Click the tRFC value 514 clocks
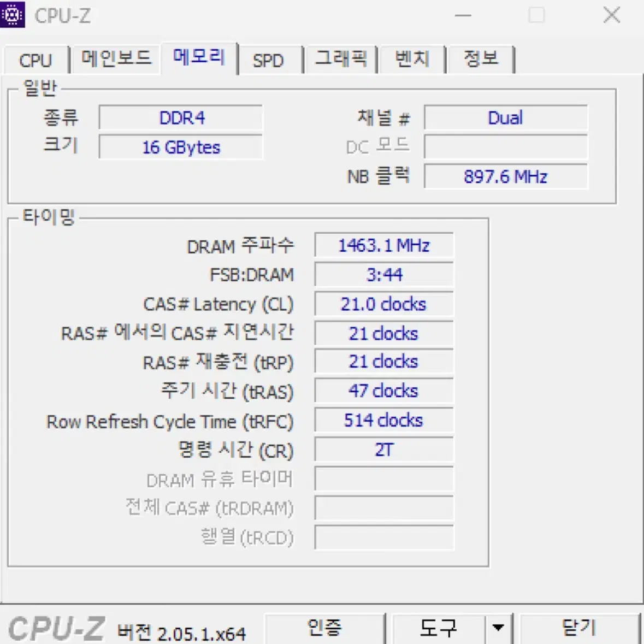The image size is (644, 644). (384, 420)
